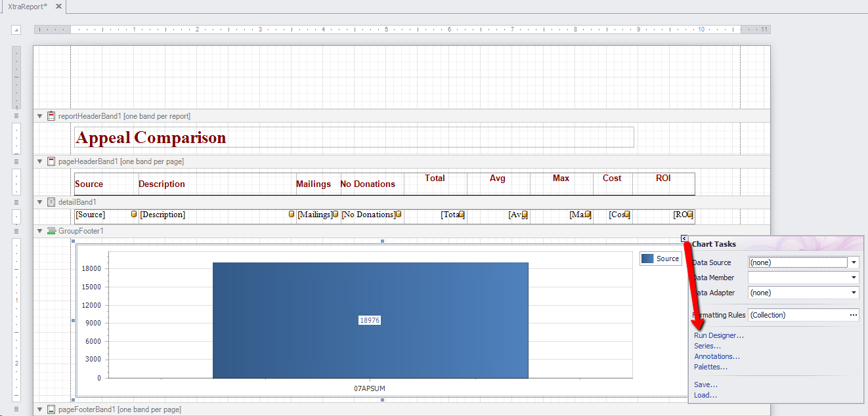
Task: Select the Description column header cell
Action: 217,184
